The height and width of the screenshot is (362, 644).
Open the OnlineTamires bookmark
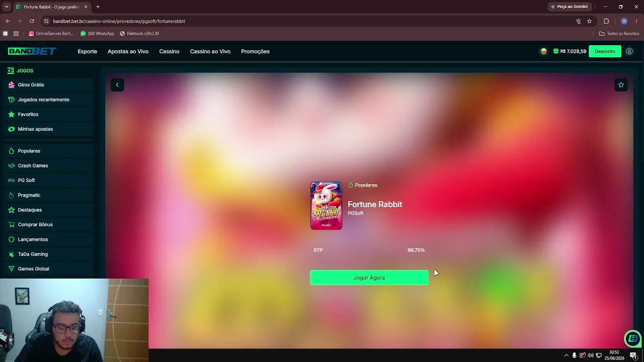[51, 34]
